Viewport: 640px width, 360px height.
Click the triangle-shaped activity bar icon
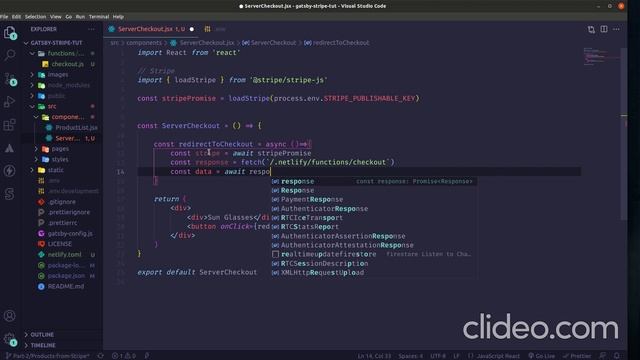(x=10, y=148)
